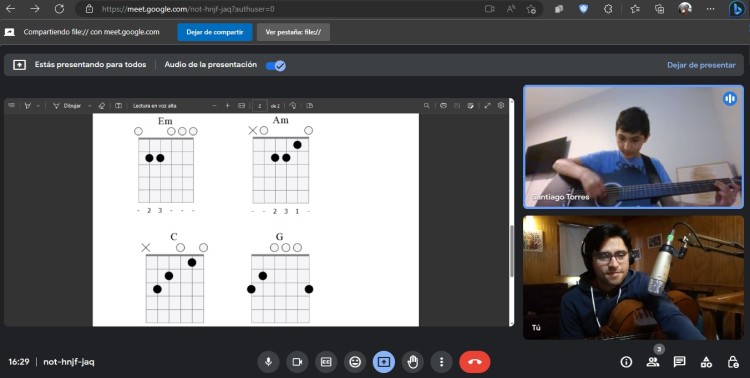The width and height of the screenshot is (750, 378).
Task: Toggle PDF page view layout icon
Action: pos(309,106)
